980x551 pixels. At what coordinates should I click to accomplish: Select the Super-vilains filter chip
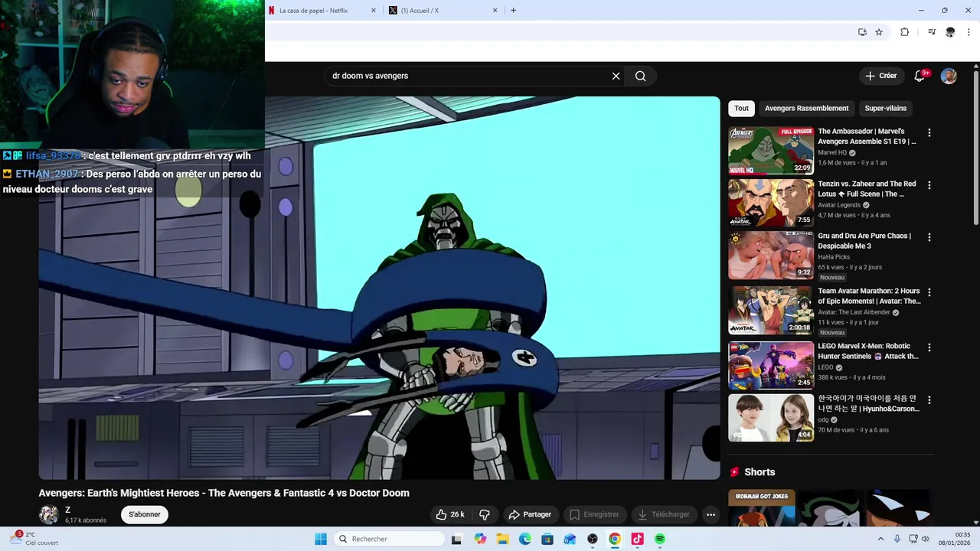coord(885,108)
